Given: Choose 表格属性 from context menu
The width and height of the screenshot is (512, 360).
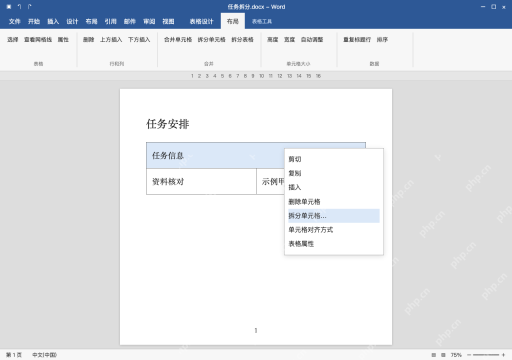Looking at the screenshot, I should 334,244.
